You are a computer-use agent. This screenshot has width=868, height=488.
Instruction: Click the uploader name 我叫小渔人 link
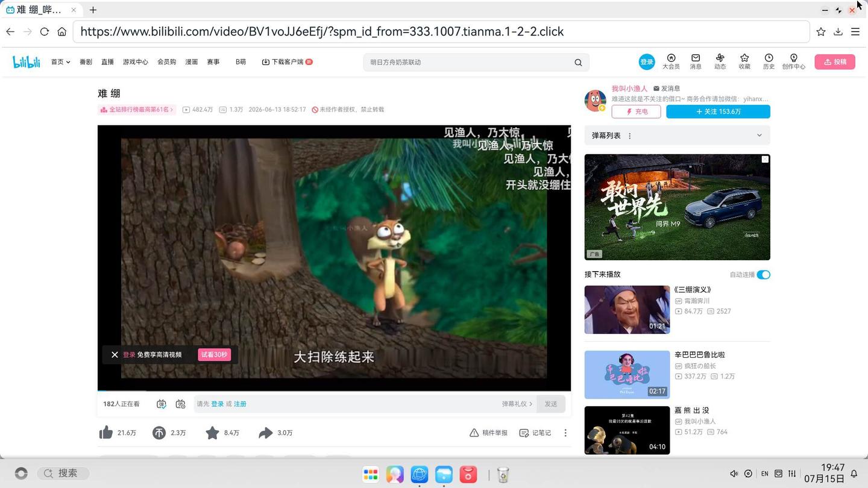(x=629, y=89)
